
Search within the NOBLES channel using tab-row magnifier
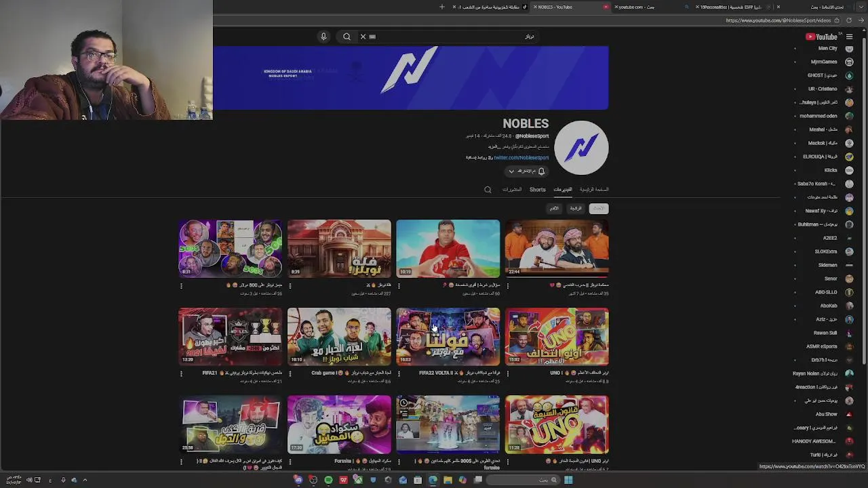click(488, 190)
